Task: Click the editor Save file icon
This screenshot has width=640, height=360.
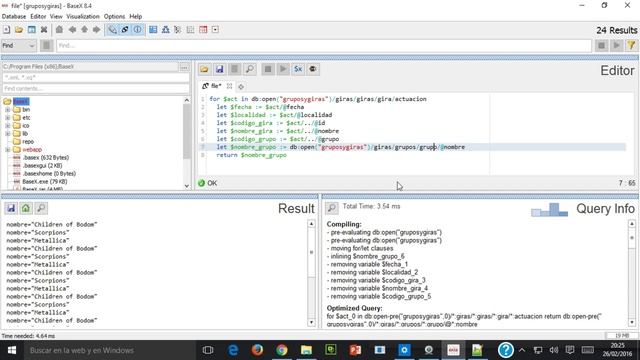Action: tap(220, 69)
